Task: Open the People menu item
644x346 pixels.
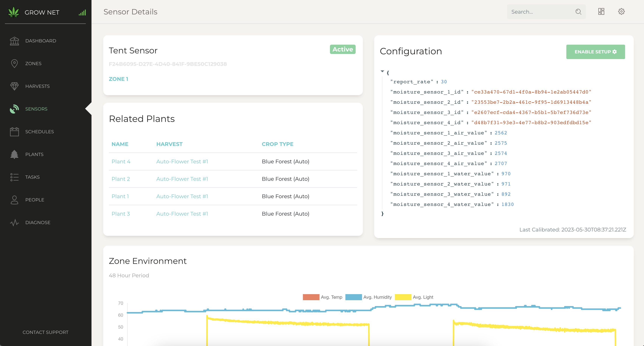Action: click(35, 200)
